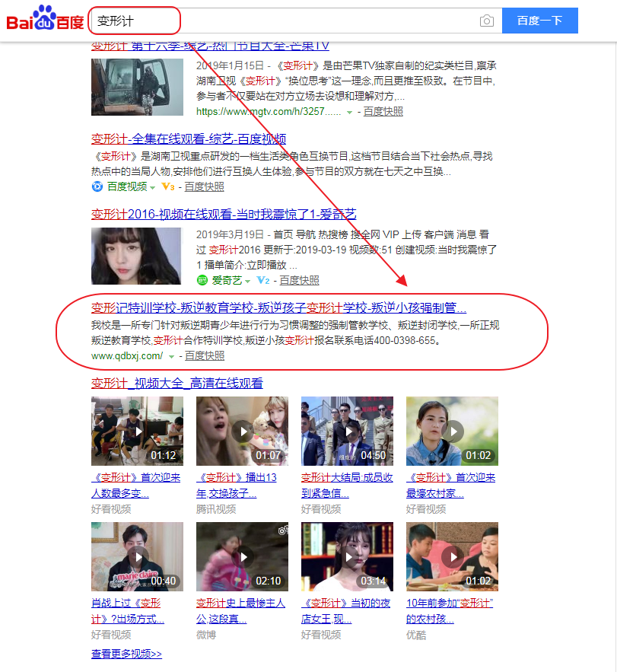Open 变形记特训学校-叛逆教育学校 result title
The height and width of the screenshot is (672, 617).
(x=278, y=307)
